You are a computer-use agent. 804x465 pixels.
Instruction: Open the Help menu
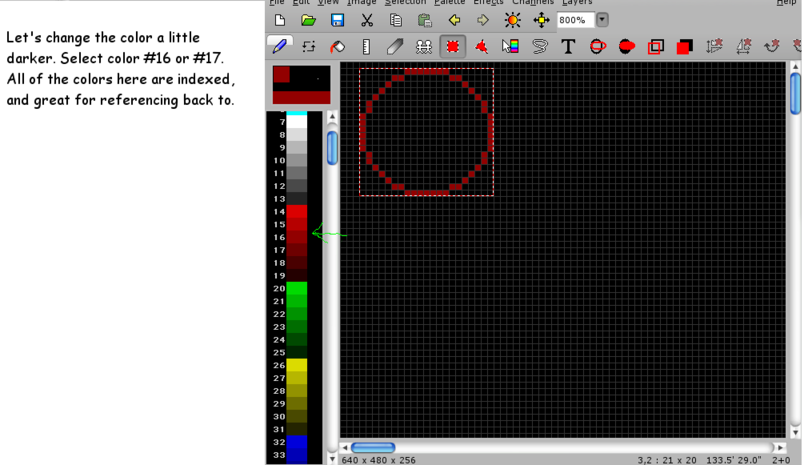click(786, 3)
